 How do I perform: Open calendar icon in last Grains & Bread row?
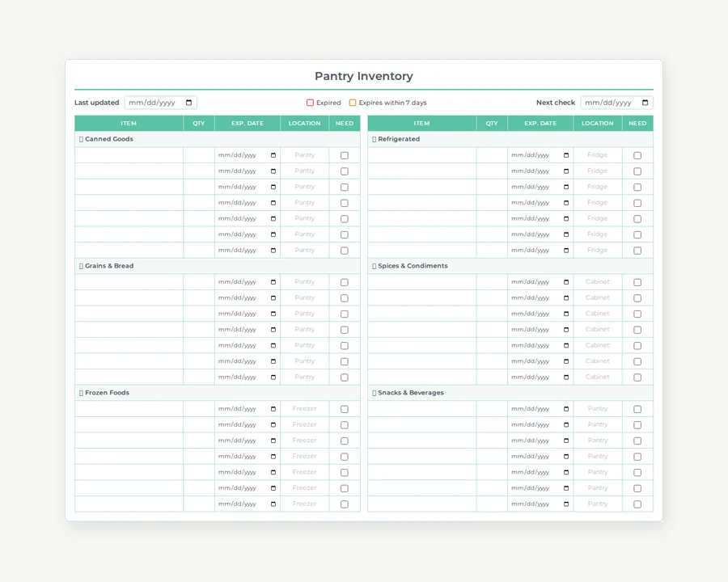pyautogui.click(x=273, y=377)
